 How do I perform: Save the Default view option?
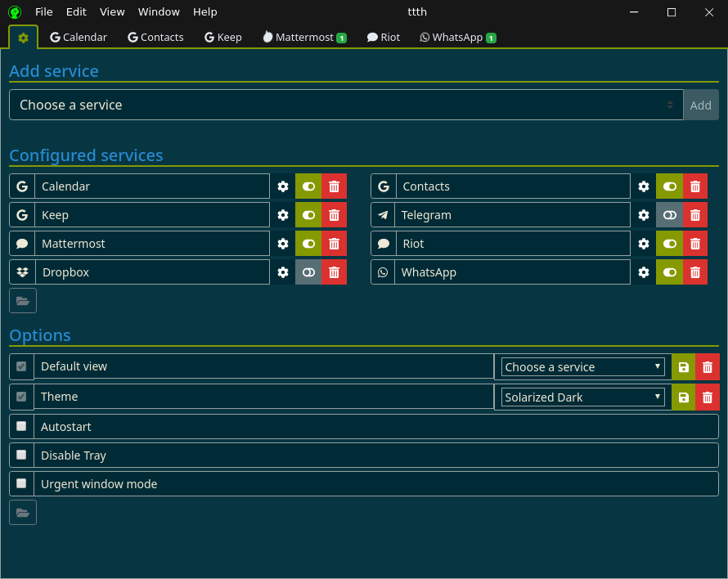[684, 367]
